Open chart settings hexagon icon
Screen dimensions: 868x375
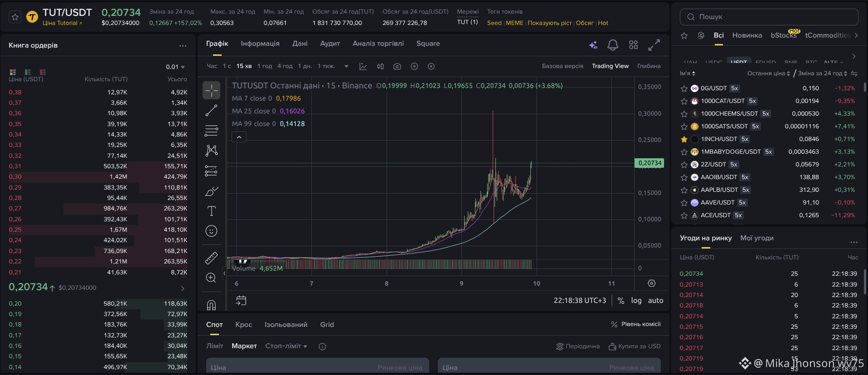(x=431, y=66)
